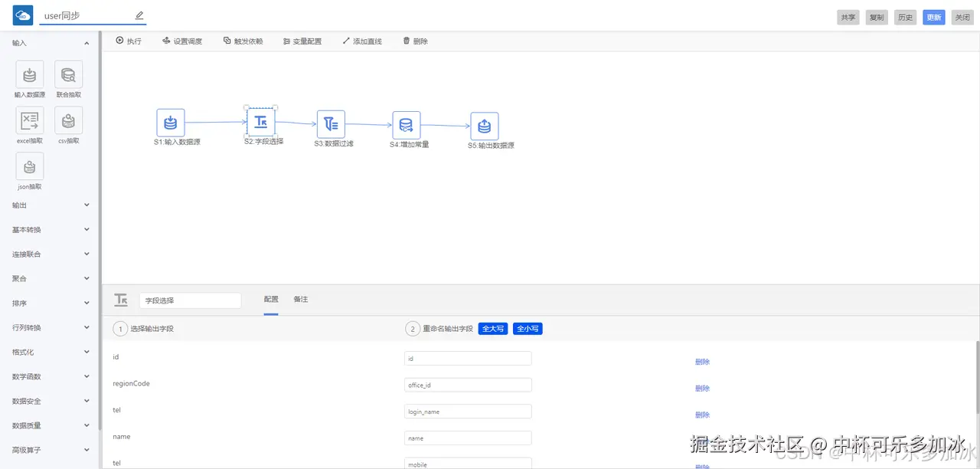The height and width of the screenshot is (469, 980).
Task: Click the S2:字段选择 node on canvas
Action: tap(260, 122)
